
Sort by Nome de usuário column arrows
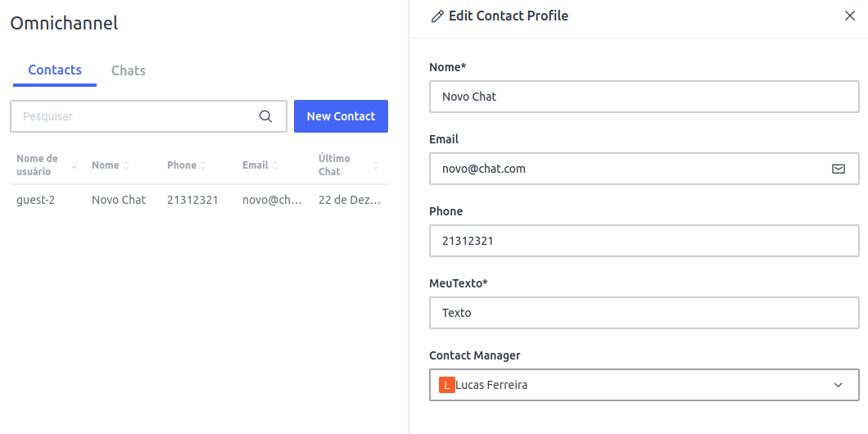point(74,165)
